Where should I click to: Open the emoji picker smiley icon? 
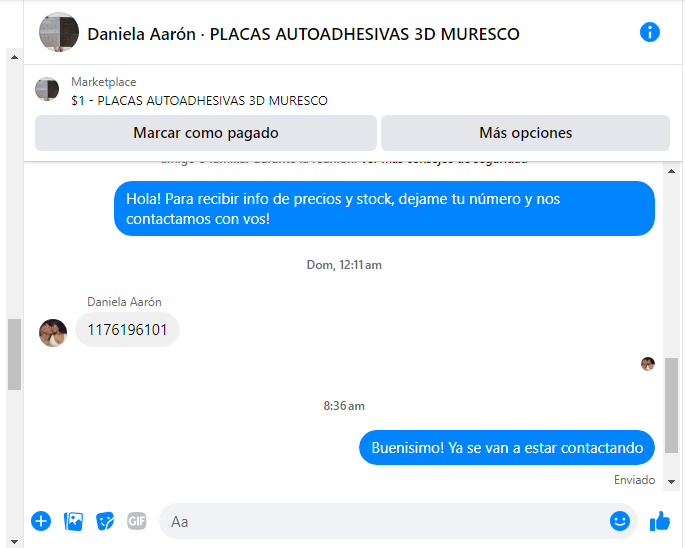point(619,521)
